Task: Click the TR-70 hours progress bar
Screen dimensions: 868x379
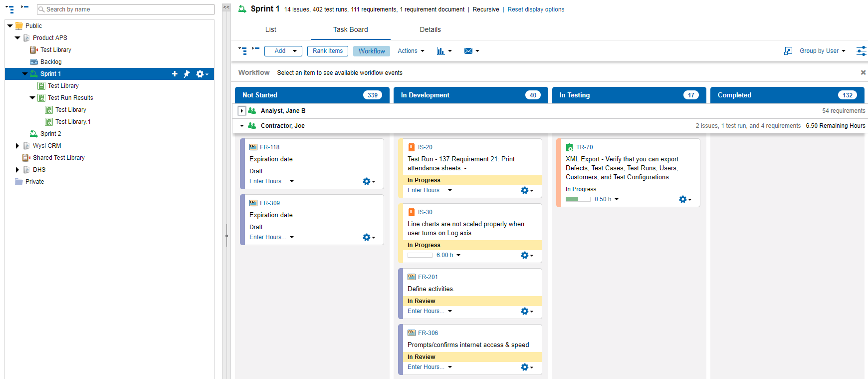Action: 578,199
